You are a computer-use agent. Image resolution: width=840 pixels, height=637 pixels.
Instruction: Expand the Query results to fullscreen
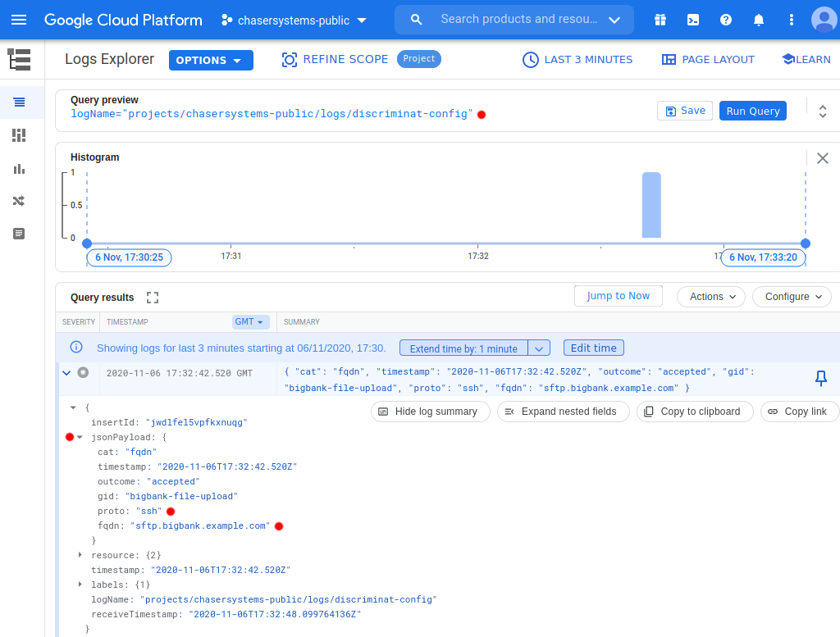coord(152,298)
